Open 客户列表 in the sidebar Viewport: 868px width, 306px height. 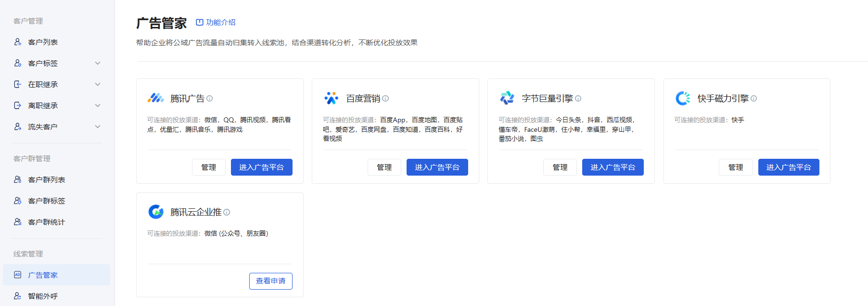[x=57, y=42]
